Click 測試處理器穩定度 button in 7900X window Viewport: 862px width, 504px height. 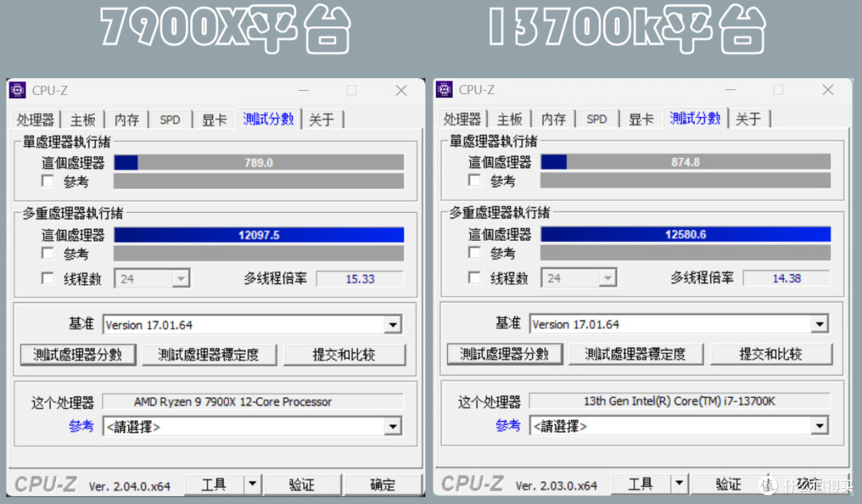(x=209, y=355)
